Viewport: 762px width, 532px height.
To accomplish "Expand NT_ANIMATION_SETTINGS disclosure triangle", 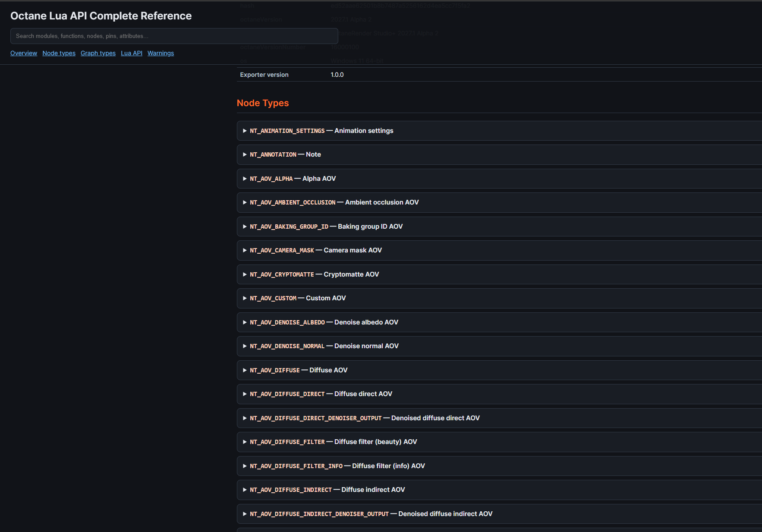I will pyautogui.click(x=245, y=131).
